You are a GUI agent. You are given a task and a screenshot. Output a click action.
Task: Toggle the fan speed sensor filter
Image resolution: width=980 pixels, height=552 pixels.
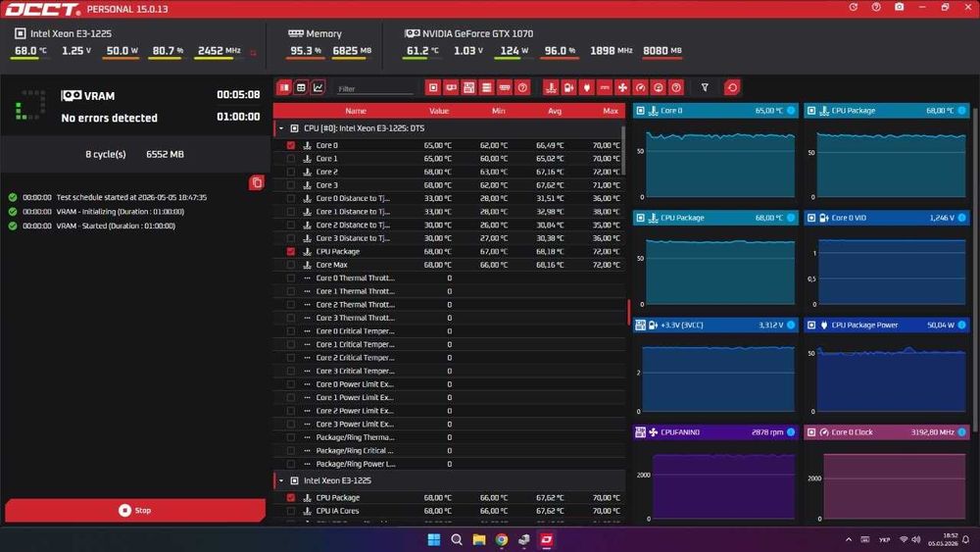pos(622,87)
